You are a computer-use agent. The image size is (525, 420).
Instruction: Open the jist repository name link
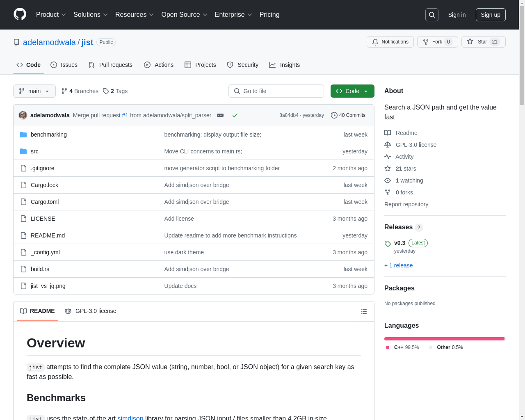point(87,42)
